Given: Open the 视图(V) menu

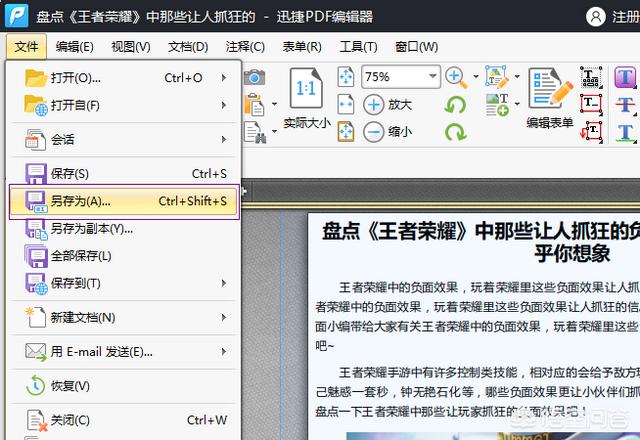Looking at the screenshot, I should pos(131,47).
